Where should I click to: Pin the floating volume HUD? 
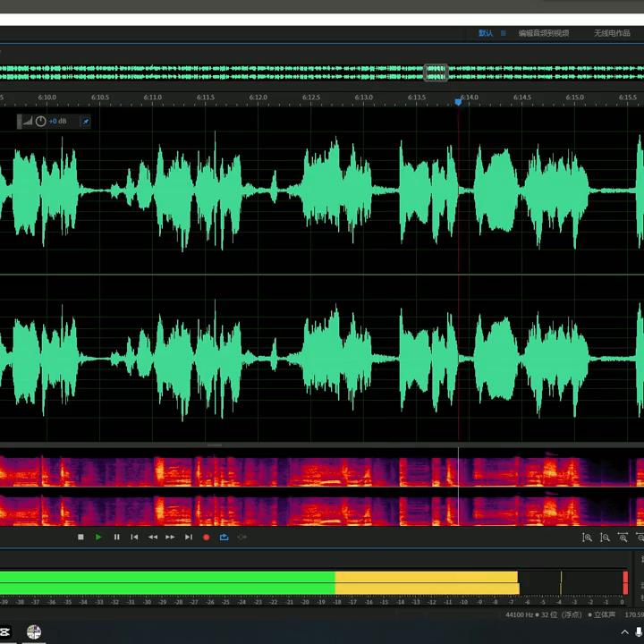86,122
